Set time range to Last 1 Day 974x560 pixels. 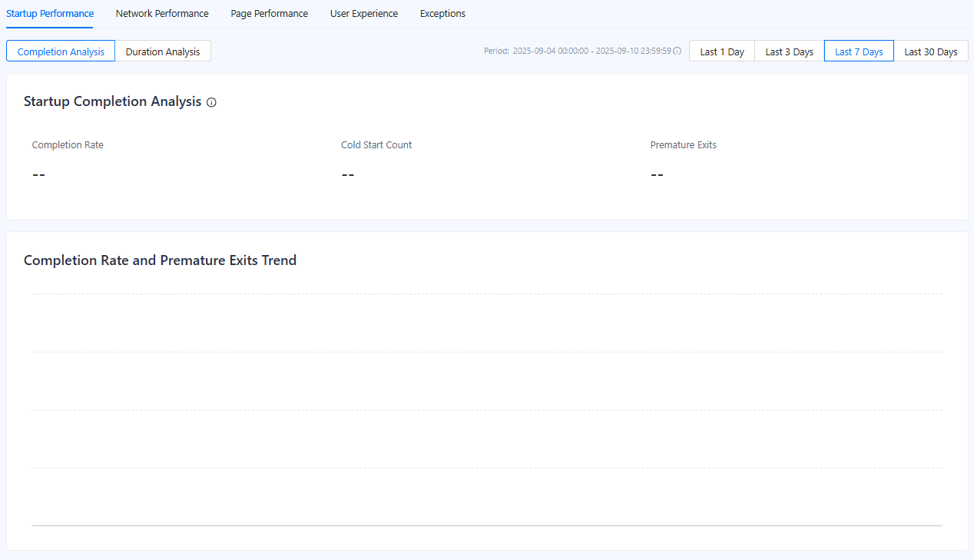pos(722,51)
